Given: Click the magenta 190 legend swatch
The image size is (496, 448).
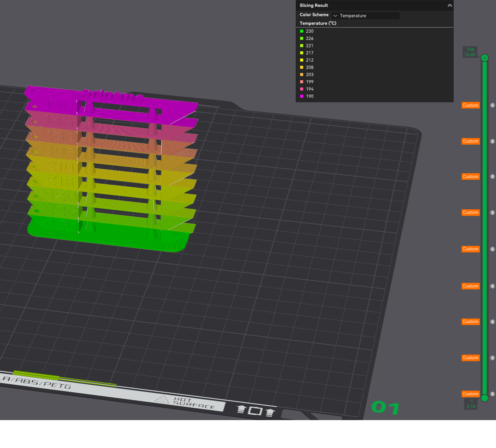Looking at the screenshot, I should 302,96.
